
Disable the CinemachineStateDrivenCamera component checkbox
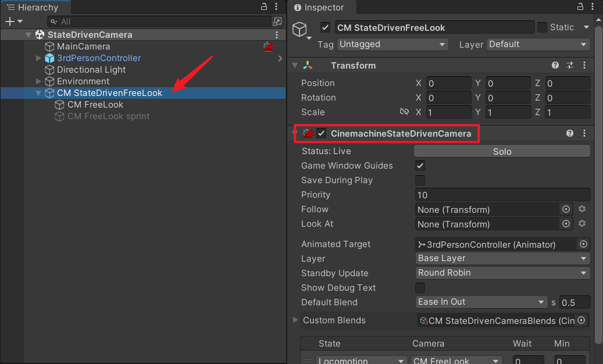pyautogui.click(x=321, y=133)
